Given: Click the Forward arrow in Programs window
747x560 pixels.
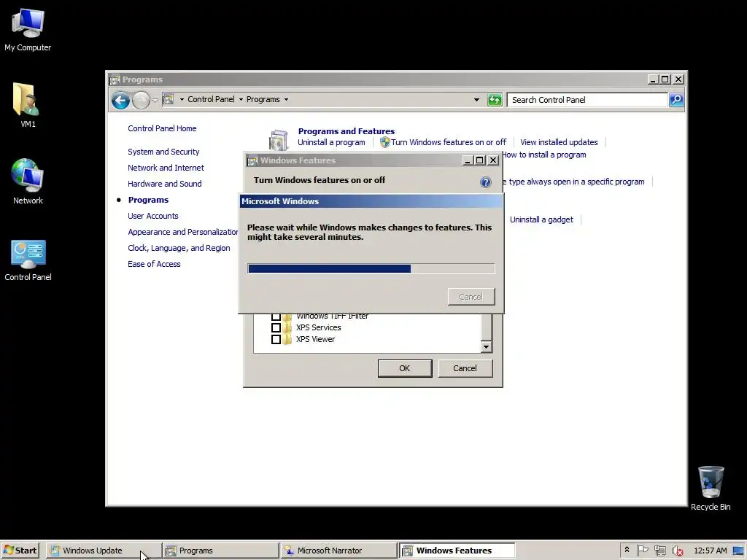Looking at the screenshot, I should point(141,100).
